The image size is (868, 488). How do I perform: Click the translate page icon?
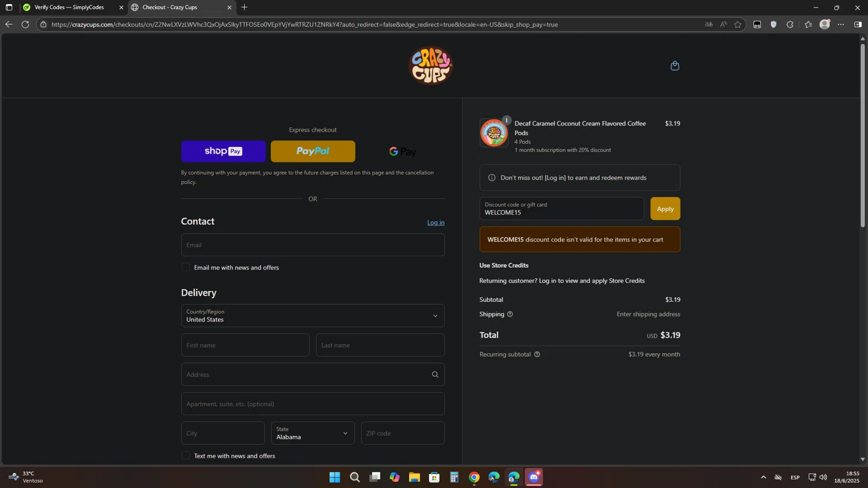tap(709, 24)
